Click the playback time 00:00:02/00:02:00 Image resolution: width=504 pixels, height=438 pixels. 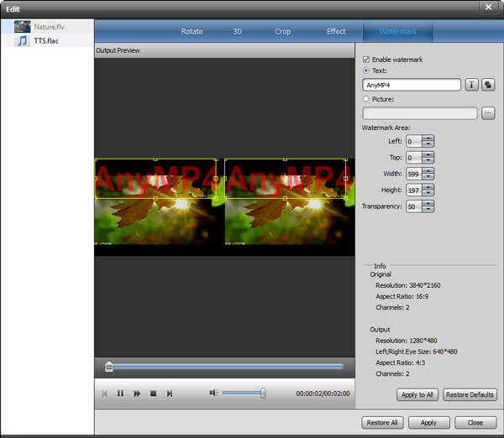pyautogui.click(x=323, y=394)
